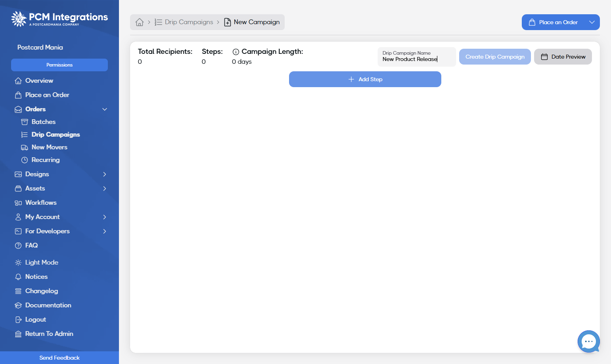Click the Logout exit icon

[18, 320]
